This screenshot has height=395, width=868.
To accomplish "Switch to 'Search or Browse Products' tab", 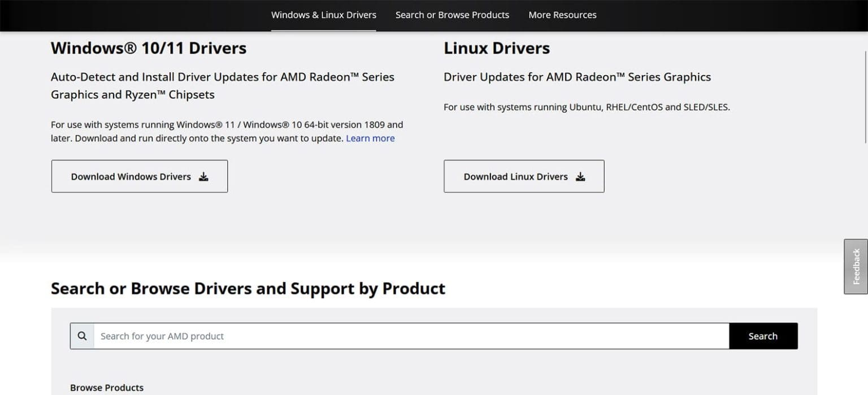I will (452, 15).
